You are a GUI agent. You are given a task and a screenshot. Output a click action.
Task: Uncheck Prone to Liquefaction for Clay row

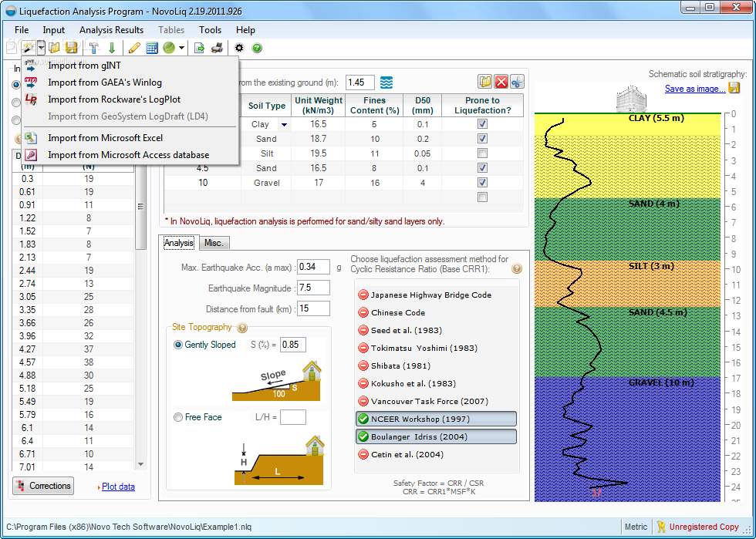[482, 124]
